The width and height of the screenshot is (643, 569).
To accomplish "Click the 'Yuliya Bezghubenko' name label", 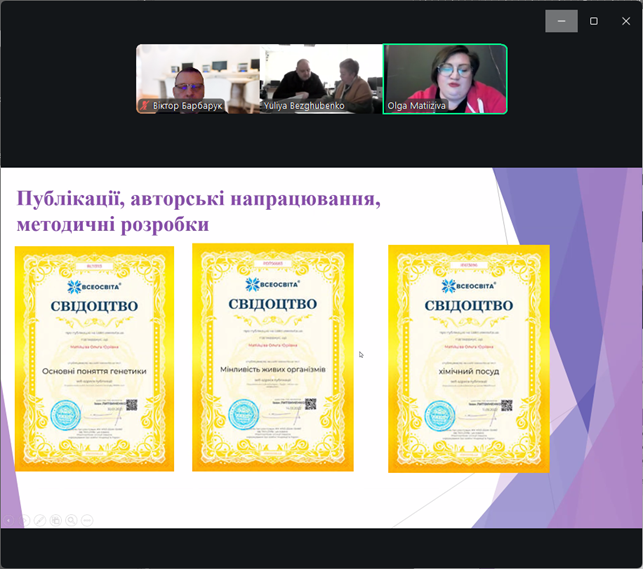I will (304, 106).
